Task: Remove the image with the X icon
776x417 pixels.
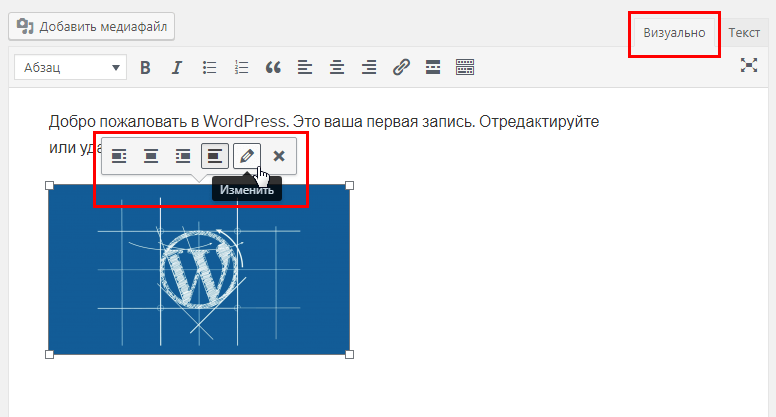Action: 279,156
